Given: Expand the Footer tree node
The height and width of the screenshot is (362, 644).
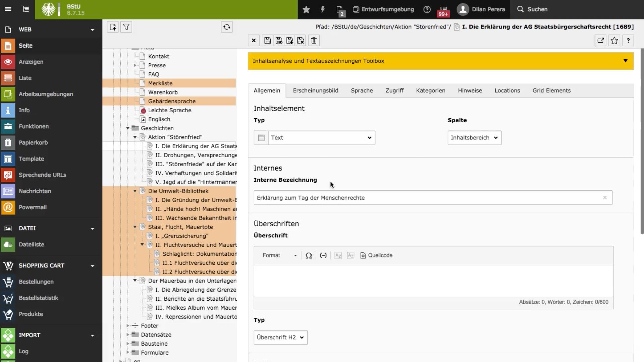Looking at the screenshot, I should (x=128, y=326).
